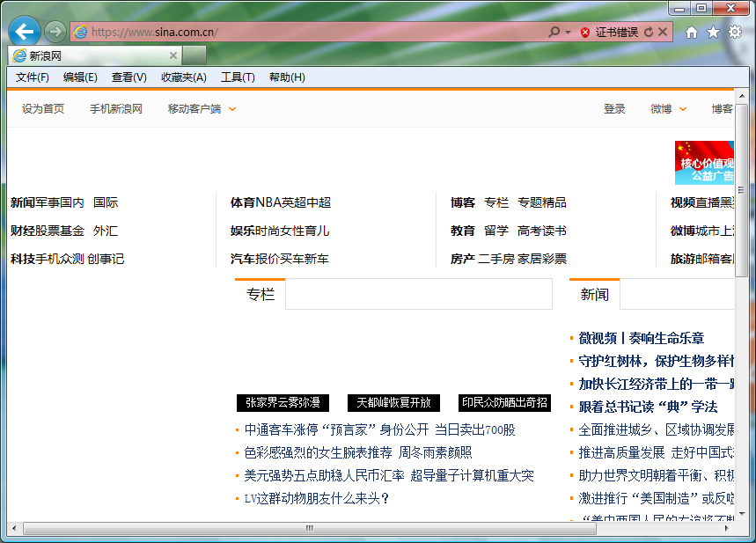Click the 设为首页 link

[x=43, y=109]
